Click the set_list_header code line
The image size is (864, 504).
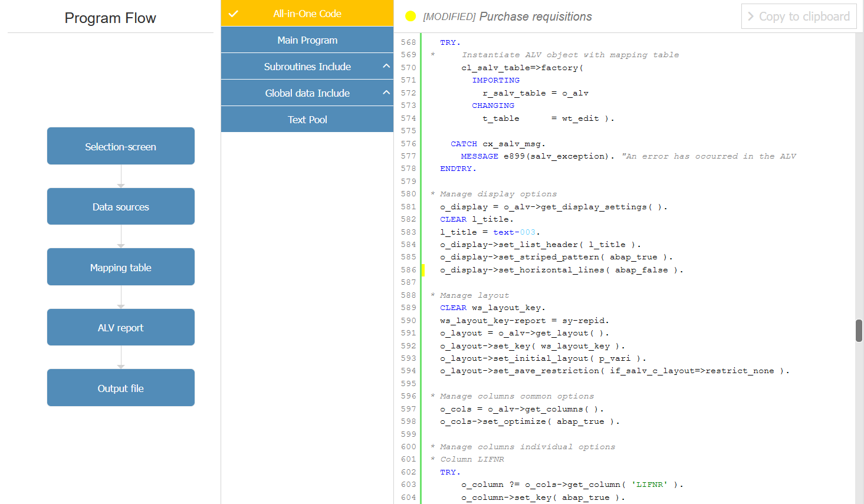pos(540,245)
